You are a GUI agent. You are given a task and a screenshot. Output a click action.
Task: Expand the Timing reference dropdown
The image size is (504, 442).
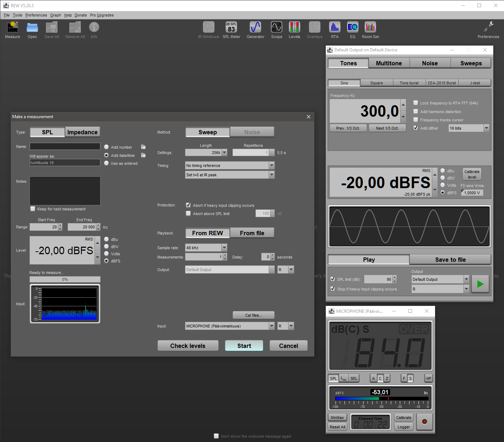click(x=272, y=166)
